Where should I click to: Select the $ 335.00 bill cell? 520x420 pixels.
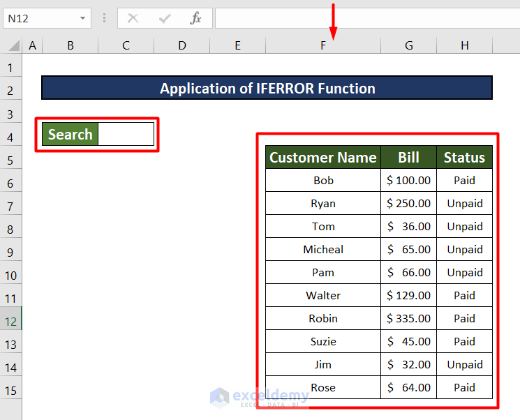(408, 318)
